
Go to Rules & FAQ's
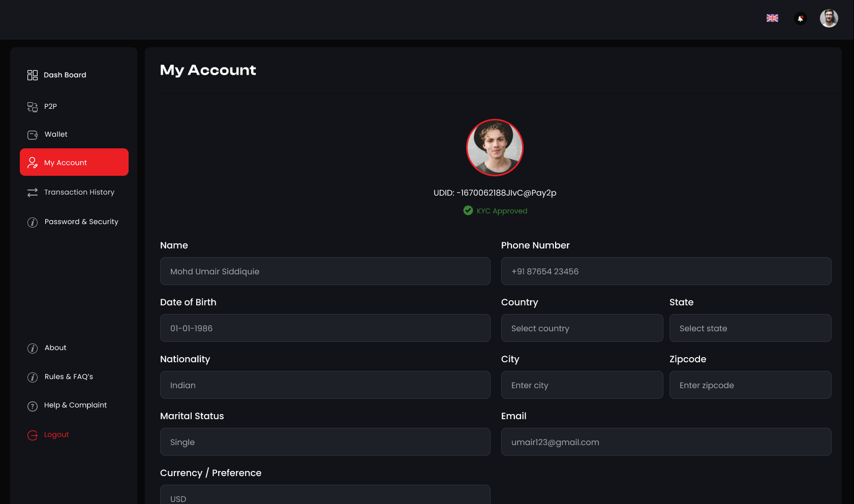point(69,377)
